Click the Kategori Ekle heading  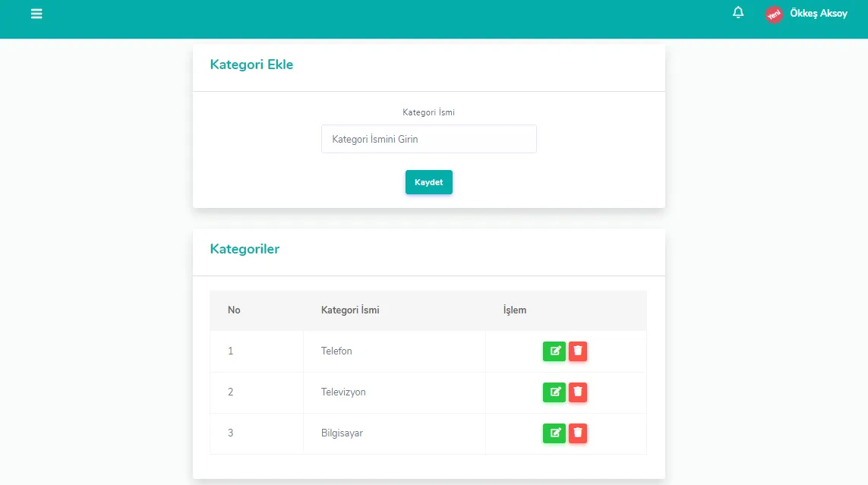coord(251,65)
